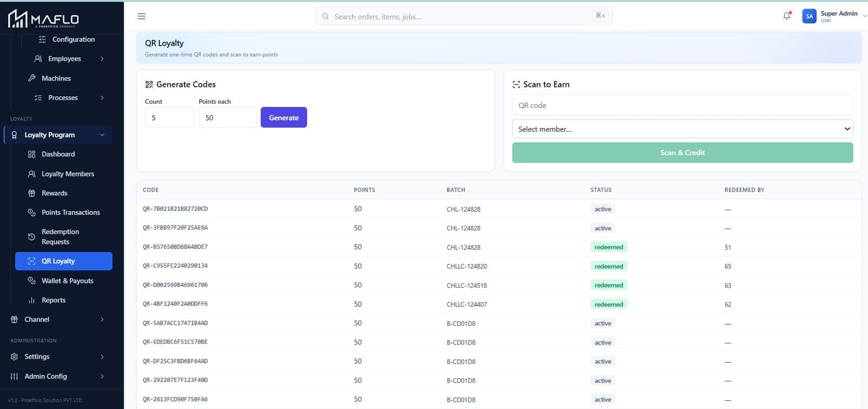Click the Machines wrench icon

tap(31, 78)
